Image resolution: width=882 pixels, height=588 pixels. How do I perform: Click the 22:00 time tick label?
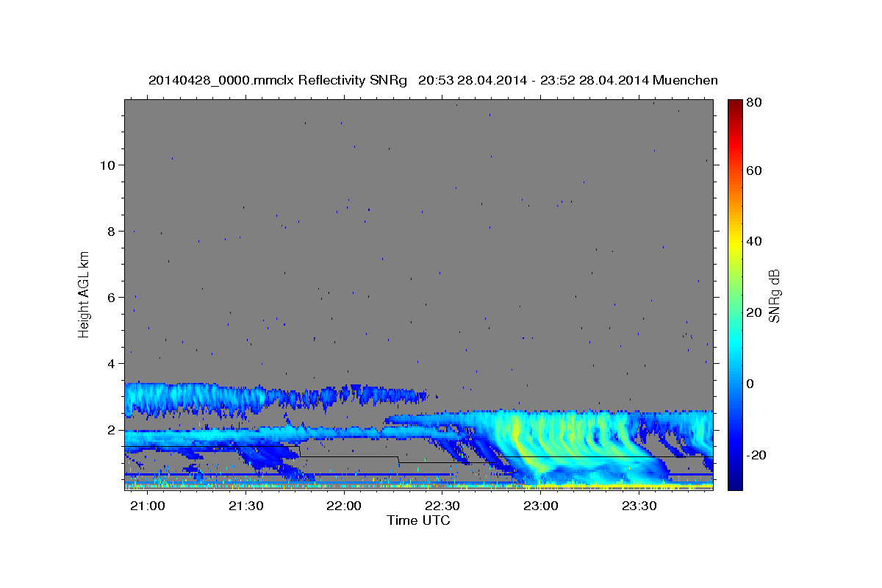tap(344, 506)
